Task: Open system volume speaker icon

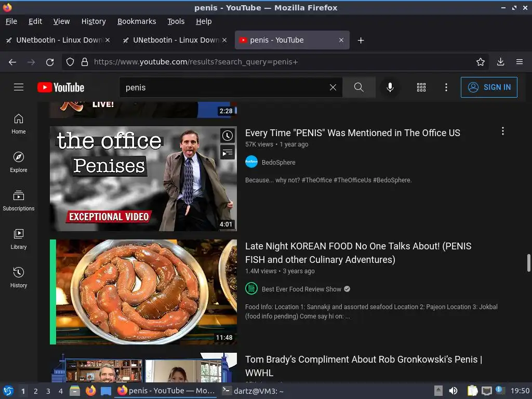Action: [453, 391]
